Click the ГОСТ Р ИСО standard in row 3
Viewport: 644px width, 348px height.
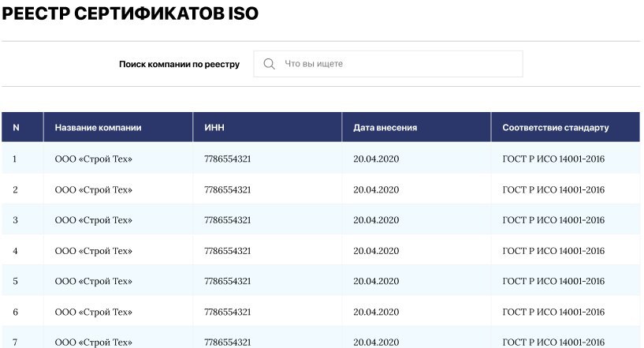(553, 220)
